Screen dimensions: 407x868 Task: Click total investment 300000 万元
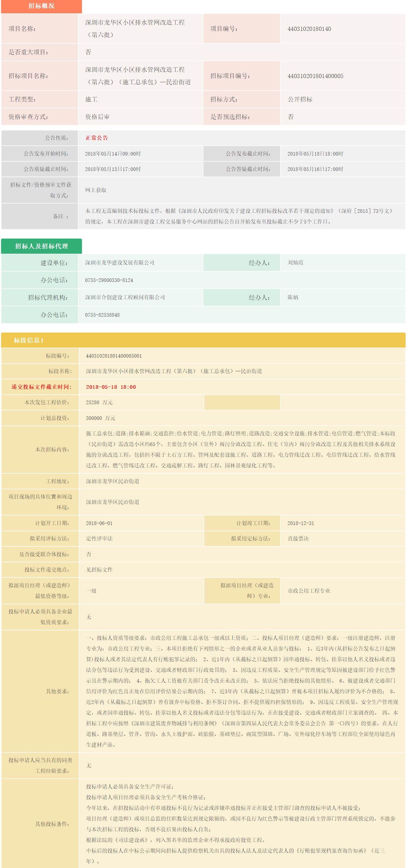pos(100,418)
